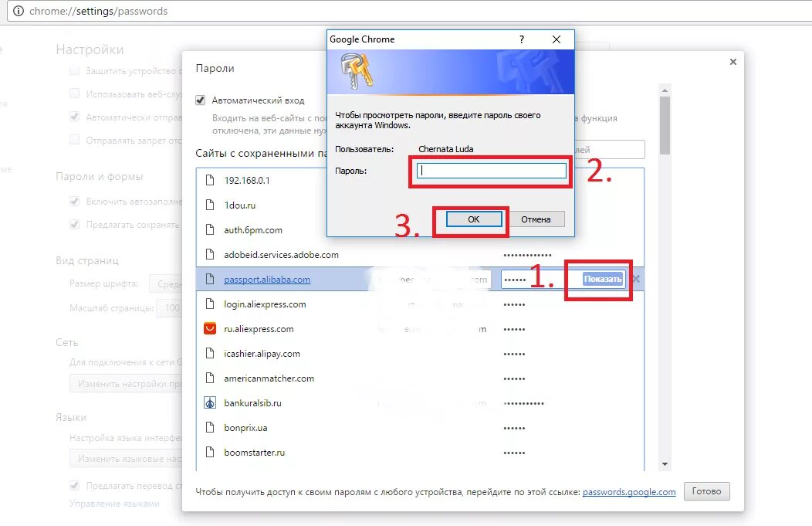Click the passwords scrollbar thumb
Screen dimensions: 812x526
click(665, 125)
